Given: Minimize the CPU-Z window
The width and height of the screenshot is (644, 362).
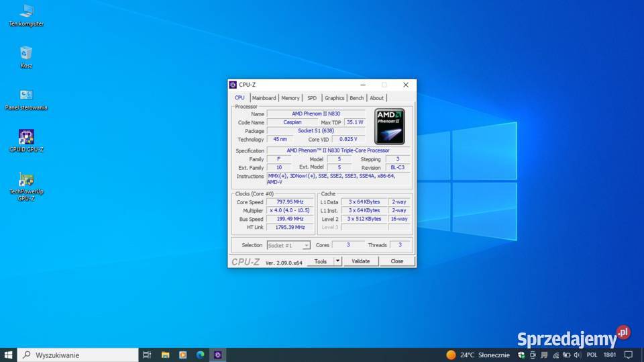Looking at the screenshot, I should click(x=363, y=85).
